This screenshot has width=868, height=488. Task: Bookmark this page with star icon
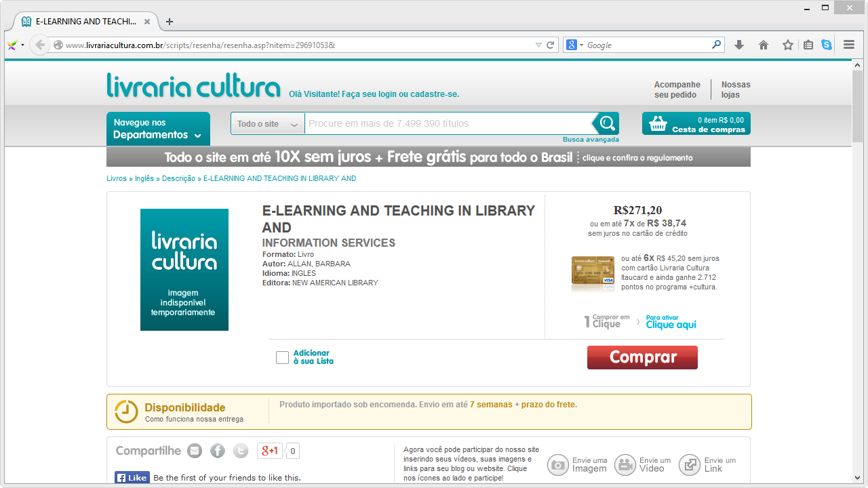click(x=788, y=45)
